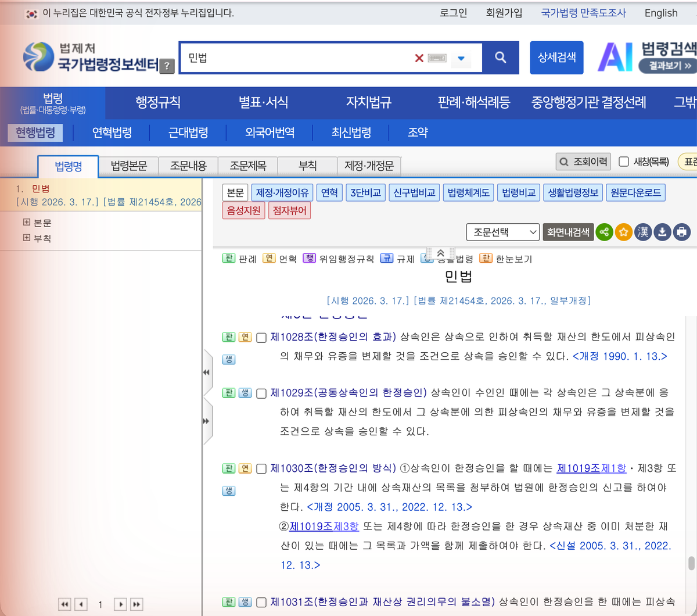697x616 pixels.
Task: Expand the 본문 tree node
Action: pyautogui.click(x=27, y=222)
